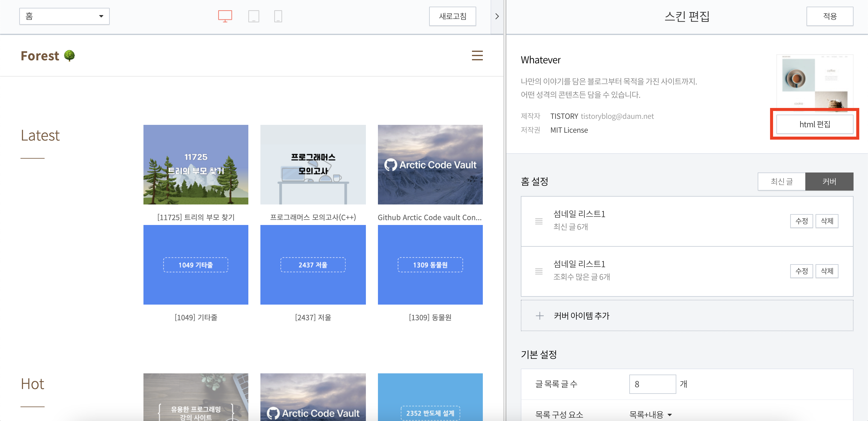Click plus icon for 커버 아이템 추가
The width and height of the screenshot is (868, 421).
[x=539, y=315]
